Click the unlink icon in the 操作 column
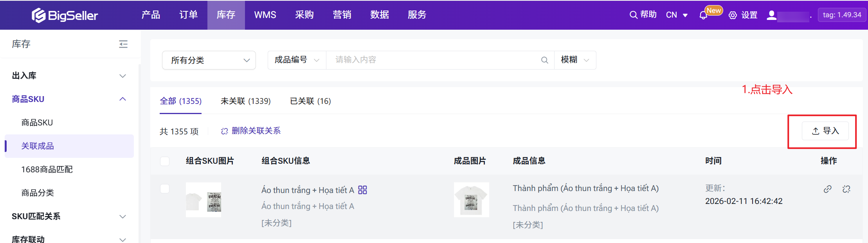Viewport: 868px width, 243px height. (x=846, y=189)
